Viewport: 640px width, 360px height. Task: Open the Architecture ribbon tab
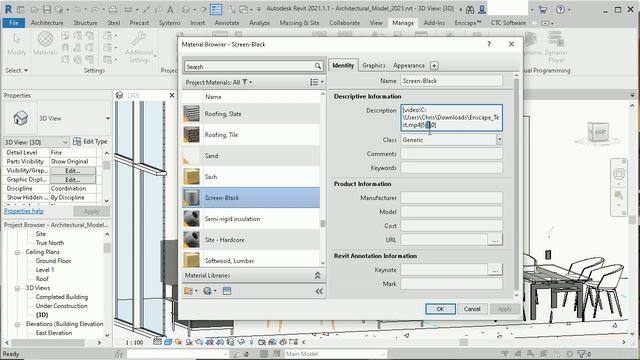[x=47, y=23]
